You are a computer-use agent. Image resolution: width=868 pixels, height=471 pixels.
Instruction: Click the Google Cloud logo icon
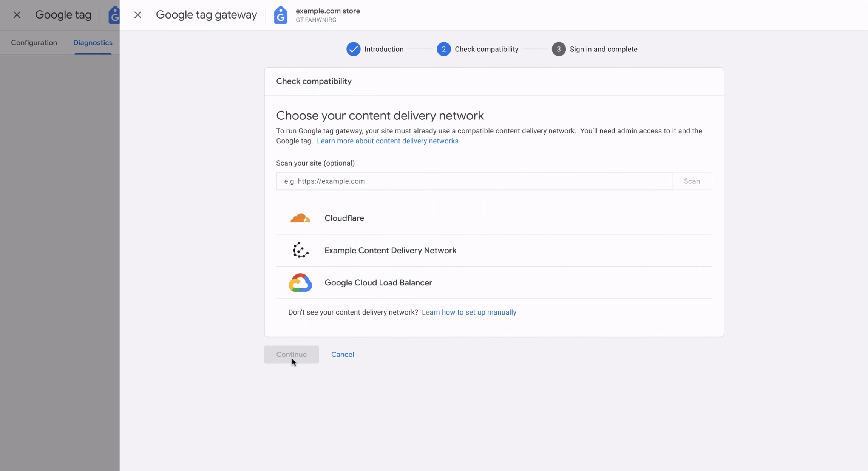300,283
